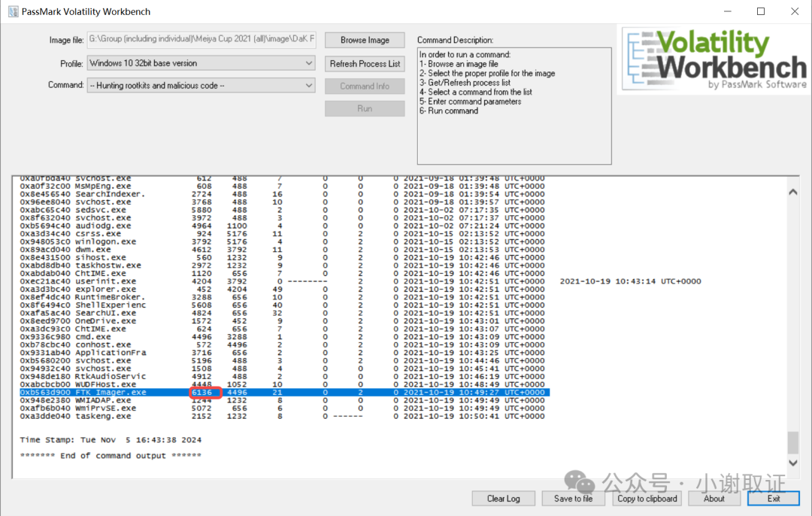The image size is (812, 516).
Task: Click the Browse Image button
Action: click(365, 40)
